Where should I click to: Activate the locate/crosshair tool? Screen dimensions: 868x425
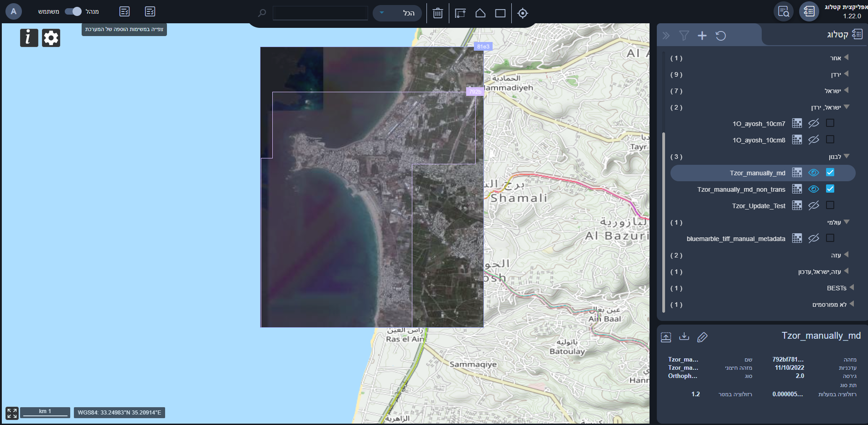522,13
